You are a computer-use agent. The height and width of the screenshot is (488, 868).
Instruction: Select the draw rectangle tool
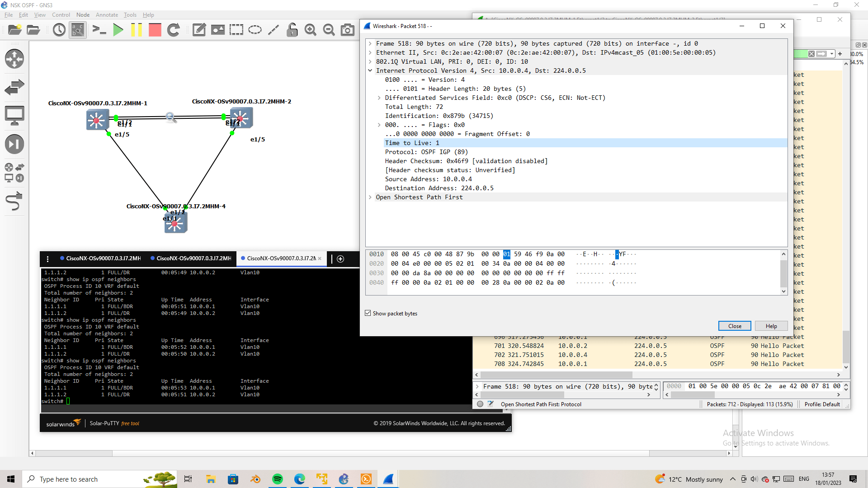pos(236,30)
